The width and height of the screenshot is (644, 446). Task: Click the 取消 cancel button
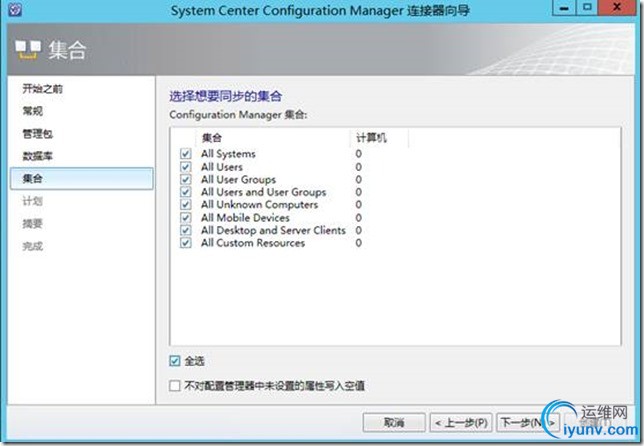394,422
